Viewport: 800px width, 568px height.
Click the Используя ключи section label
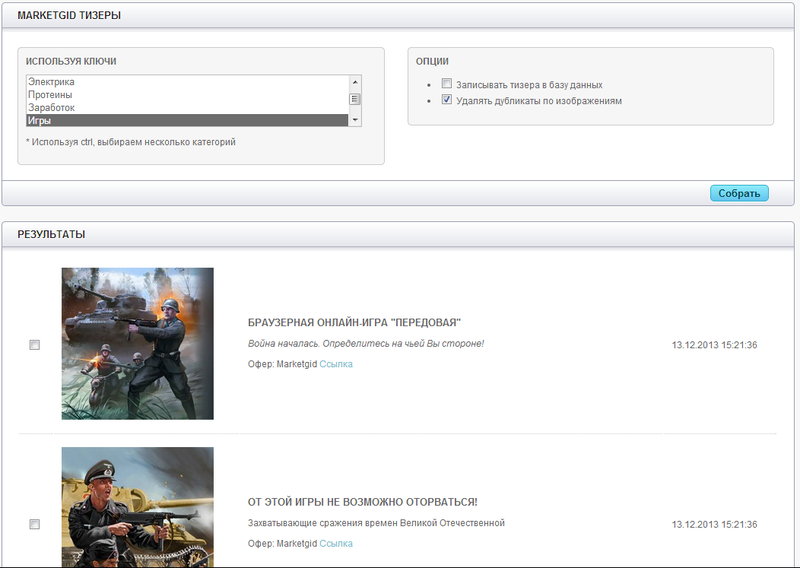(71, 61)
